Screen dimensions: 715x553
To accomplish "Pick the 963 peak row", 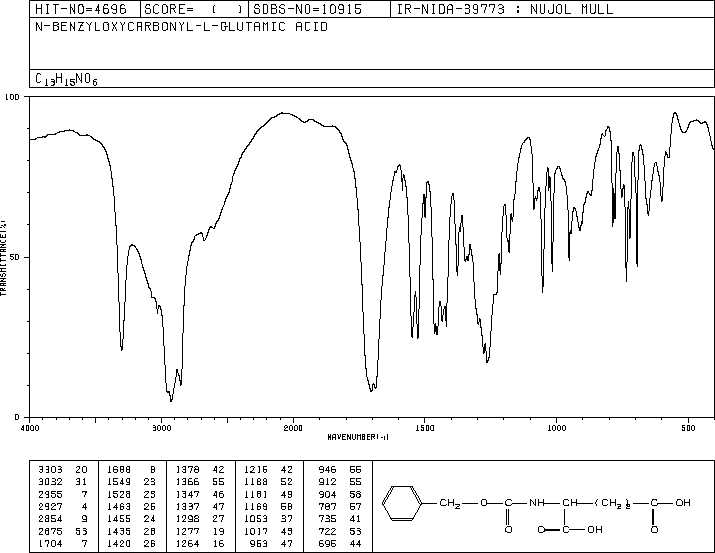I will (273, 543).
